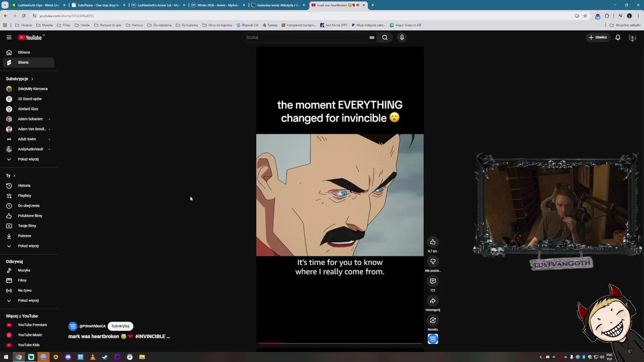Open a new browser tab
The image size is (644, 362).
tap(372, 5)
